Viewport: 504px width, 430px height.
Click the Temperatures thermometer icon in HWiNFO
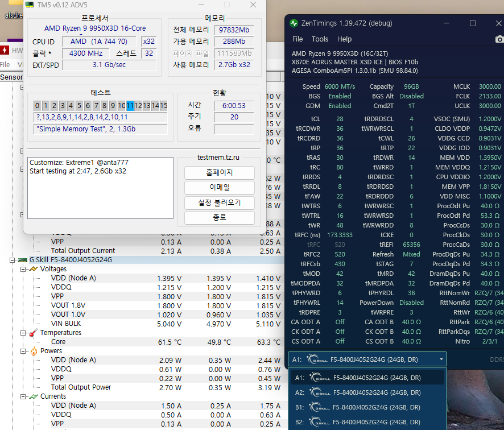pos(34,333)
